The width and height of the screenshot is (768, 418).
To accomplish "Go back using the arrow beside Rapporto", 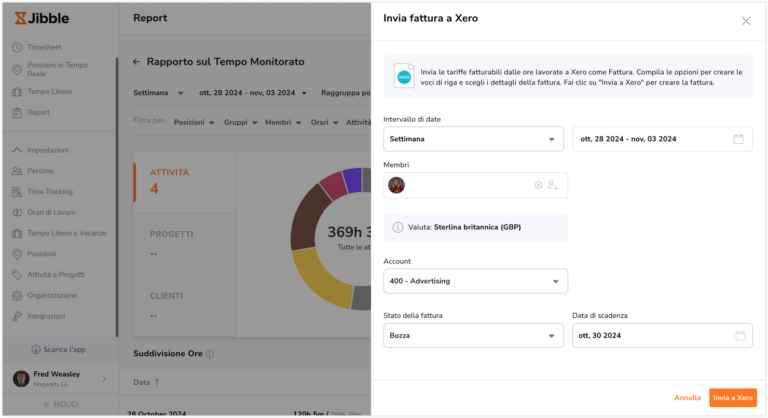I will [136, 62].
